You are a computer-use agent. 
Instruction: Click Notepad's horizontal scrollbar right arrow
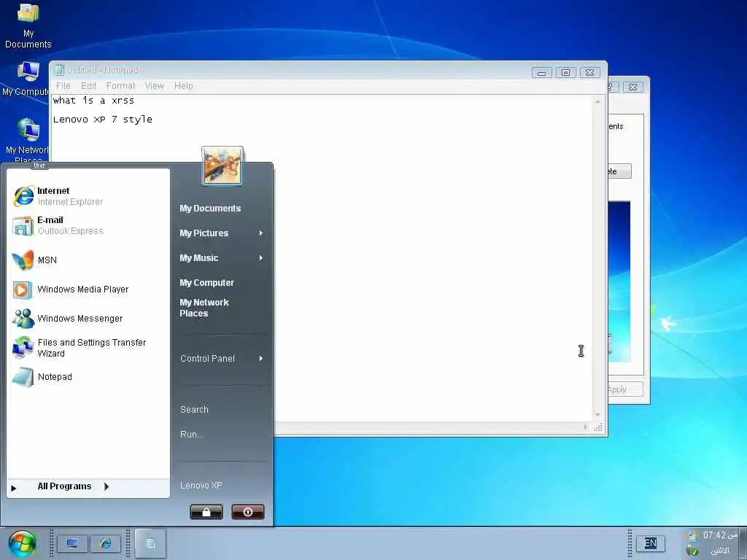pos(586,427)
